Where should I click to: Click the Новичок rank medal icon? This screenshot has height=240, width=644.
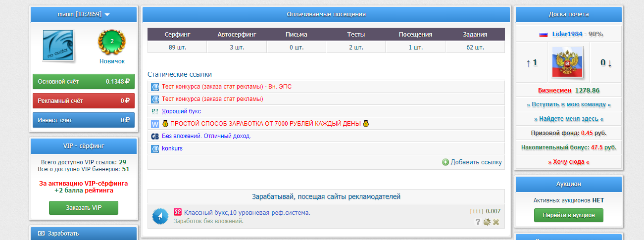(x=112, y=42)
